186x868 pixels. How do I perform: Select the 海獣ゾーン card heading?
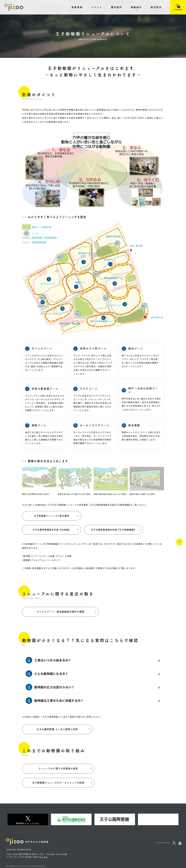[x=39, y=425]
